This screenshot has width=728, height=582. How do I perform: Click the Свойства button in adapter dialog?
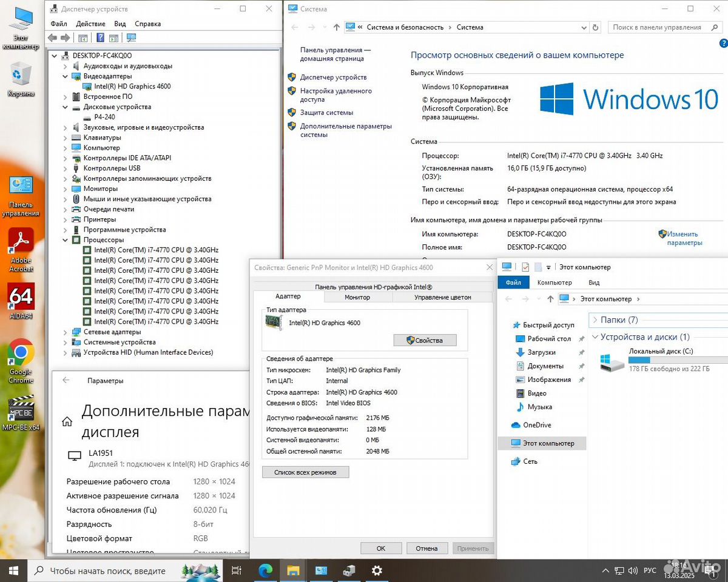[425, 340]
